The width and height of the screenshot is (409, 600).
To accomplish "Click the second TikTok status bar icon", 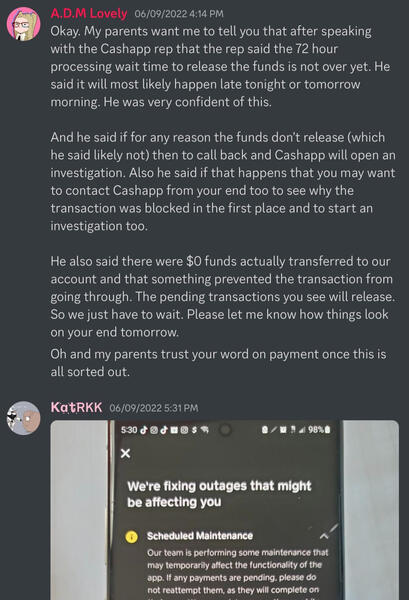I will click(x=164, y=430).
